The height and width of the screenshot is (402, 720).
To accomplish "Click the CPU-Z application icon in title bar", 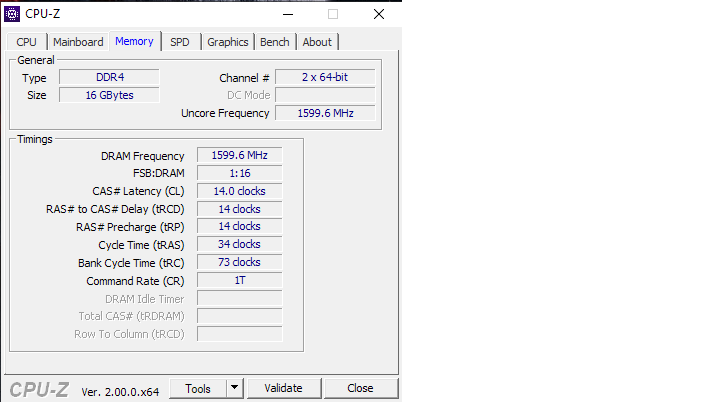I will [x=12, y=14].
